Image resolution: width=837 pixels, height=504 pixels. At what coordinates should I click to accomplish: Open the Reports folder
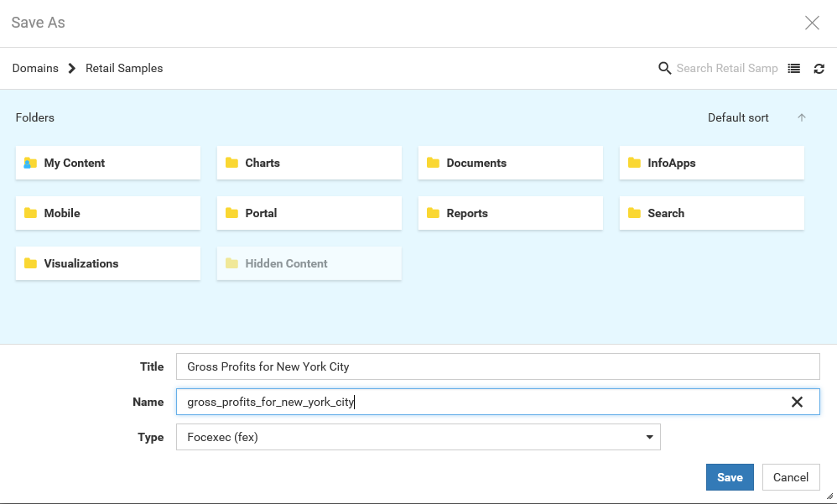[511, 213]
